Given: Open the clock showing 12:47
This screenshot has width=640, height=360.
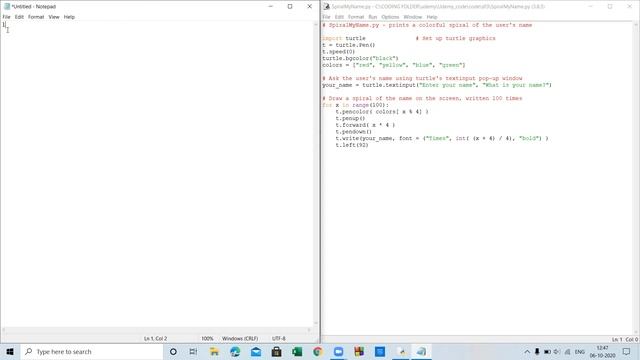Looking at the screenshot, I should coord(602,351).
